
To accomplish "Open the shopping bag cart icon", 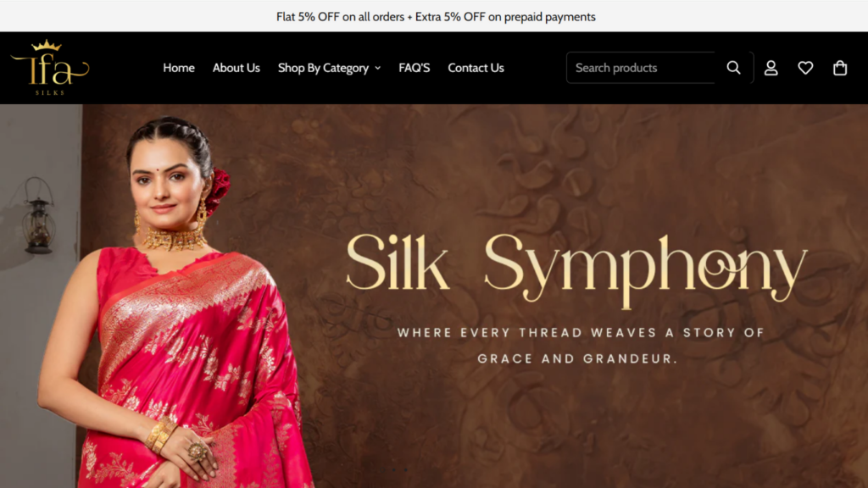I will 840,68.
